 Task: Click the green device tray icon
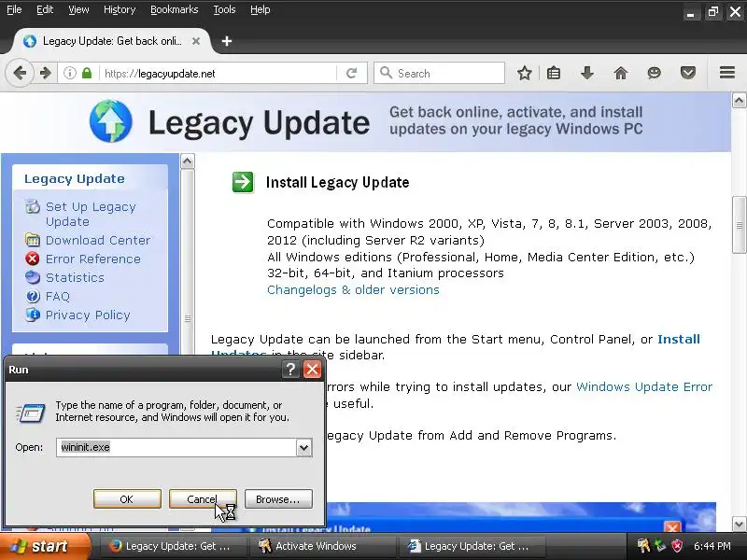click(660, 546)
